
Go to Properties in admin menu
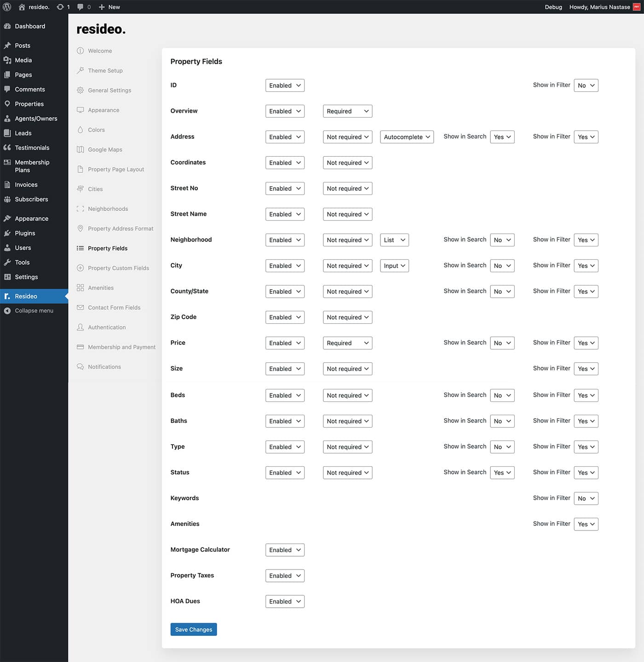(x=29, y=104)
